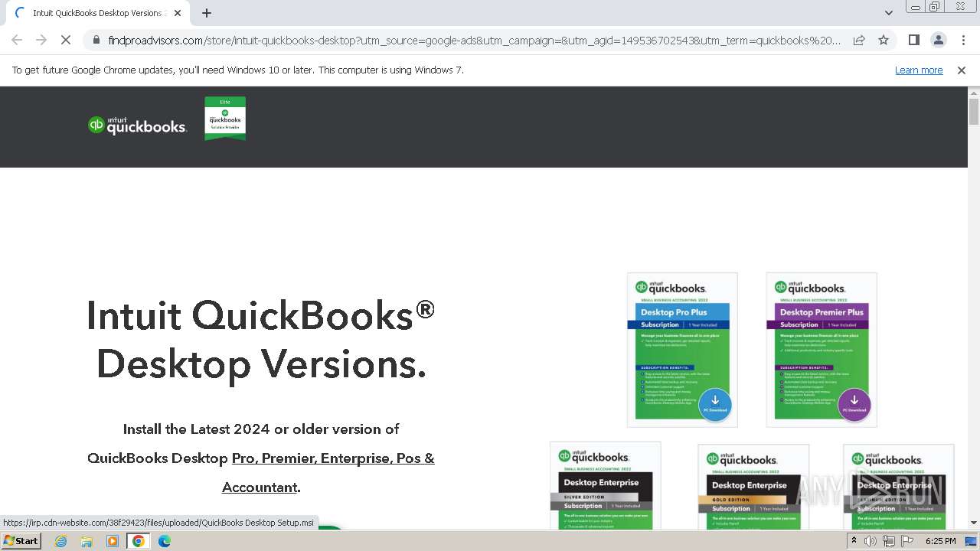
Task: Click the scrollbar down arrow
Action: coord(974,523)
